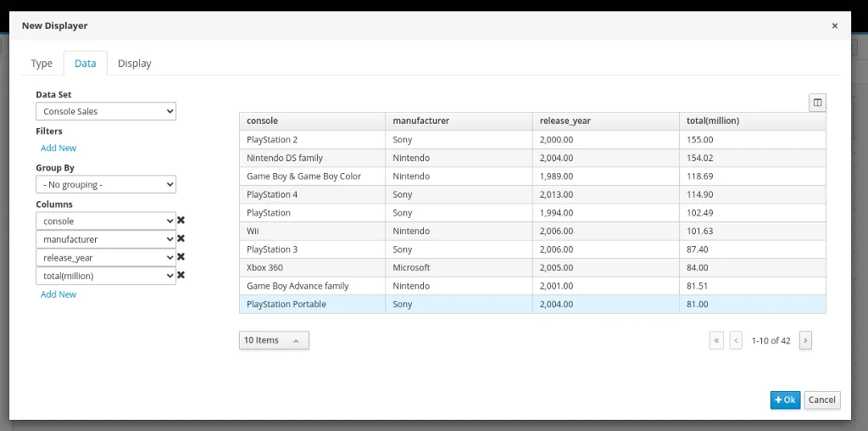This screenshot has height=431, width=868.
Task: Switch to the Display tab
Action: point(135,63)
